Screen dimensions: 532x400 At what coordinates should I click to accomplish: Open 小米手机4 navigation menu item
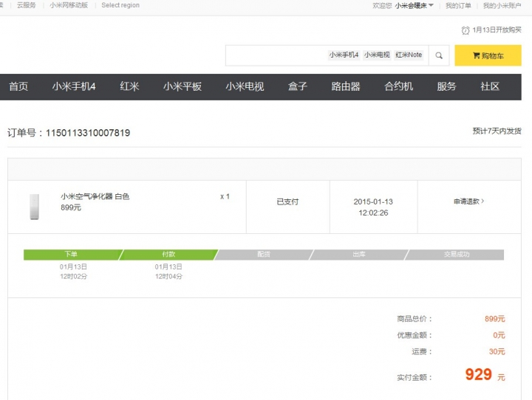pyautogui.click(x=74, y=86)
